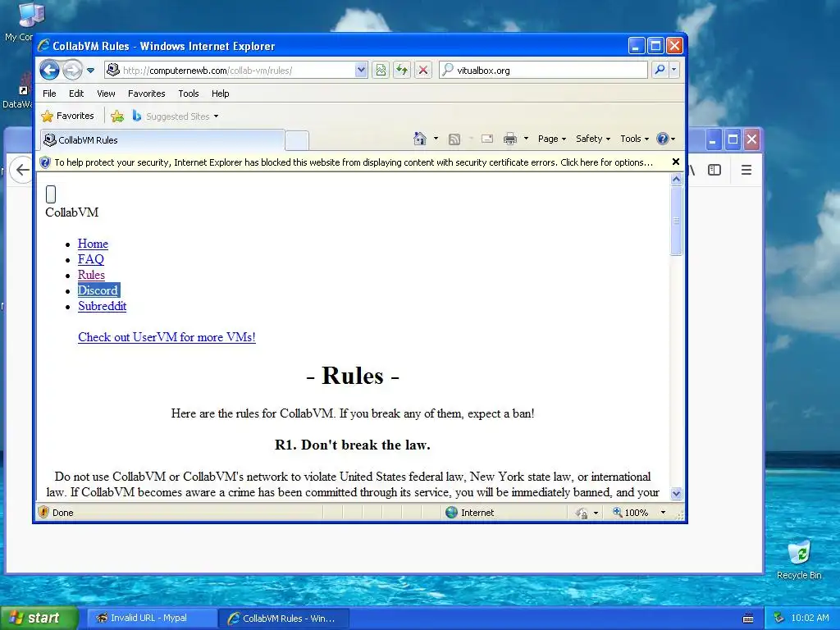Stop loading with the red X icon
This screenshot has height=630, width=840.
(x=423, y=70)
